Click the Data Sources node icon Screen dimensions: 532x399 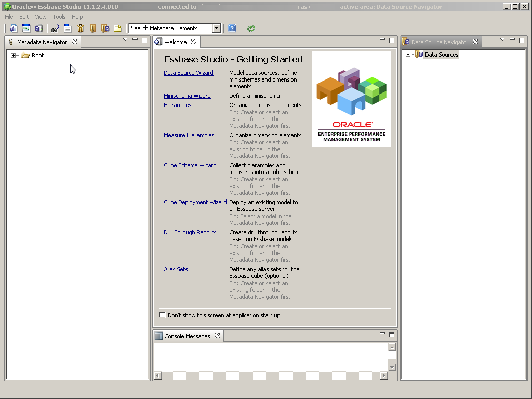coord(419,54)
